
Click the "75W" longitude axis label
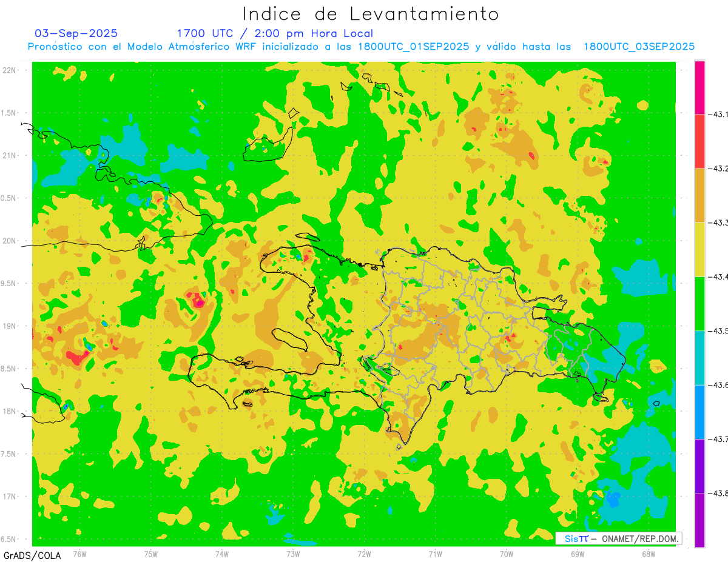pyautogui.click(x=151, y=554)
